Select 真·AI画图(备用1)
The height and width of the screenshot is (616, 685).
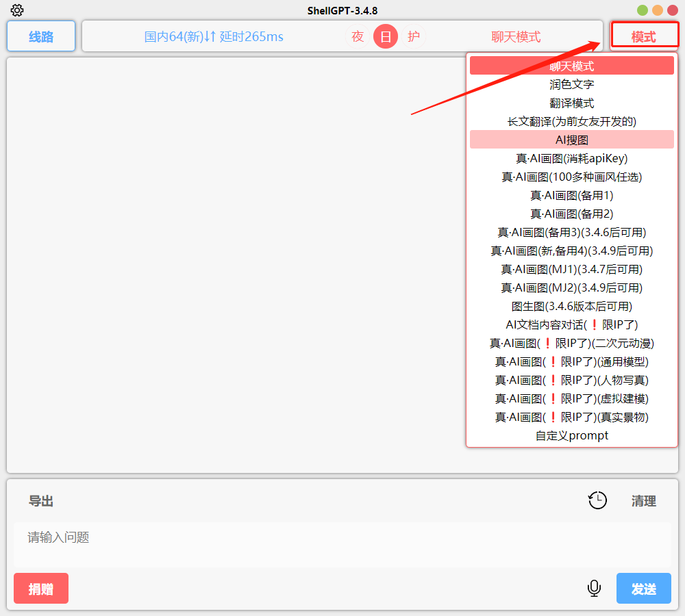coord(572,195)
